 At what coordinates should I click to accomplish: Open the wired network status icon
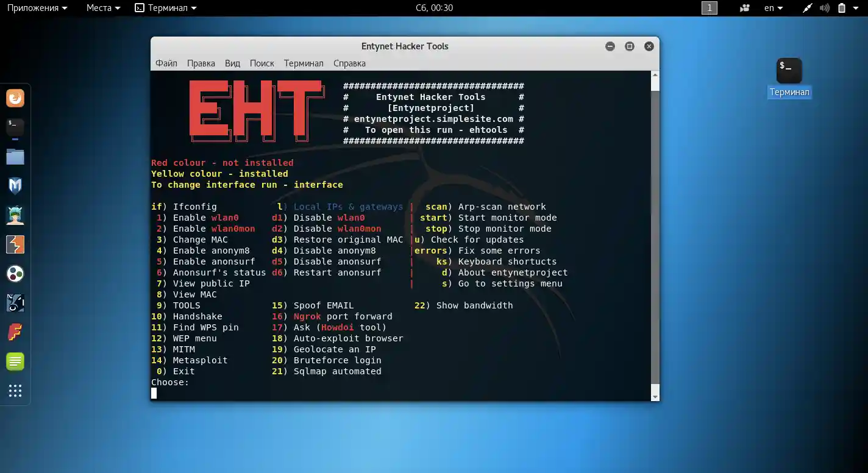[808, 8]
